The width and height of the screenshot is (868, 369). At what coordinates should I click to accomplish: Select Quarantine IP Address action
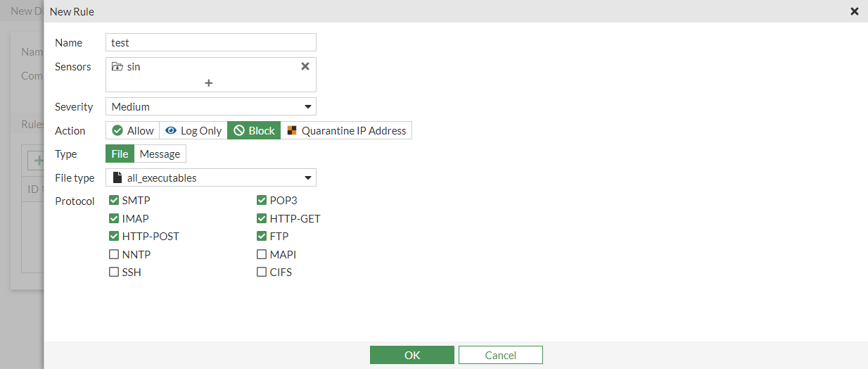click(x=346, y=131)
